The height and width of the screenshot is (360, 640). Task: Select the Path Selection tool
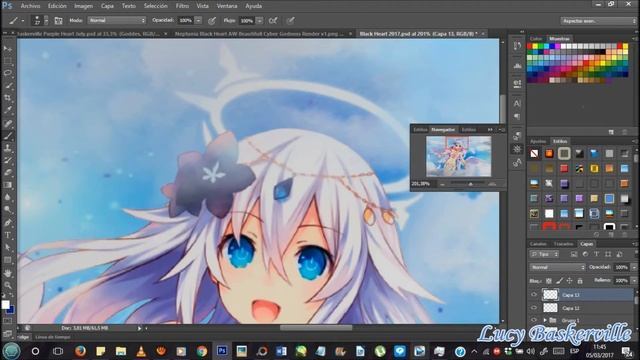click(x=7, y=247)
